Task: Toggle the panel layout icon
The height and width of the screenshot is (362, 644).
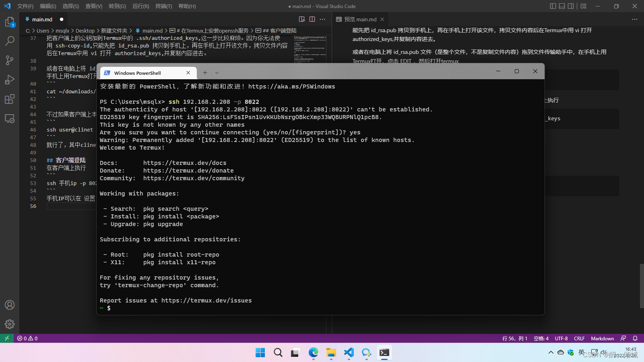Action: [x=562, y=6]
